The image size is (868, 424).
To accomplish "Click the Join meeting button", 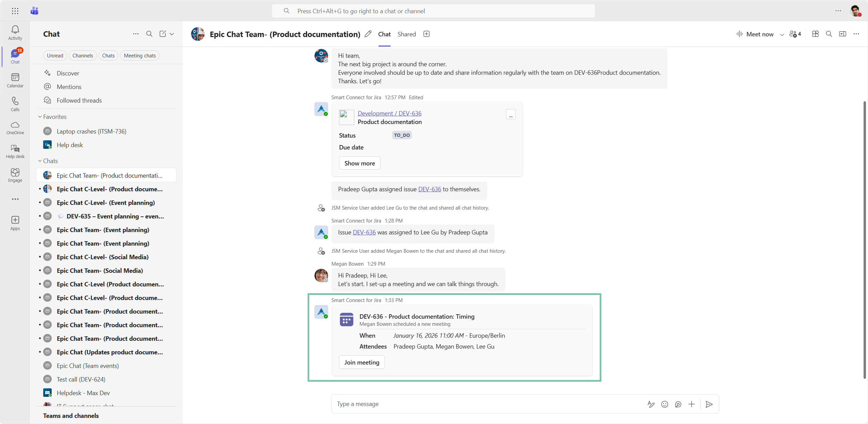I will click(x=361, y=362).
